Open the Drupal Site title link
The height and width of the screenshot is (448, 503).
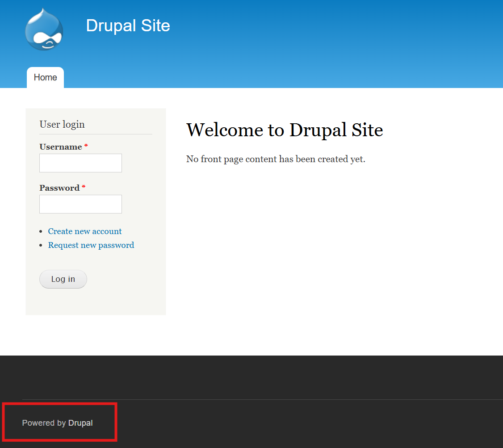point(128,25)
